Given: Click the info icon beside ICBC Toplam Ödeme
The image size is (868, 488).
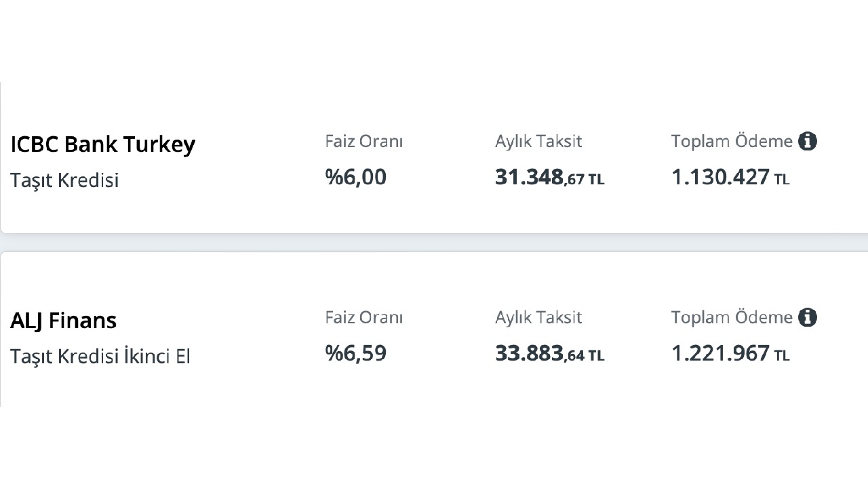Looking at the screenshot, I should tap(807, 142).
